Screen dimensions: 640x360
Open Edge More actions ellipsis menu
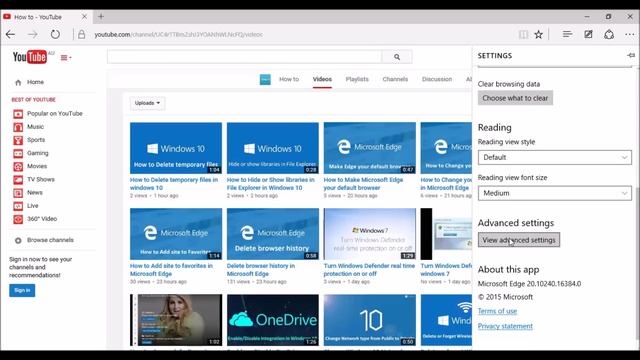pyautogui.click(x=629, y=35)
